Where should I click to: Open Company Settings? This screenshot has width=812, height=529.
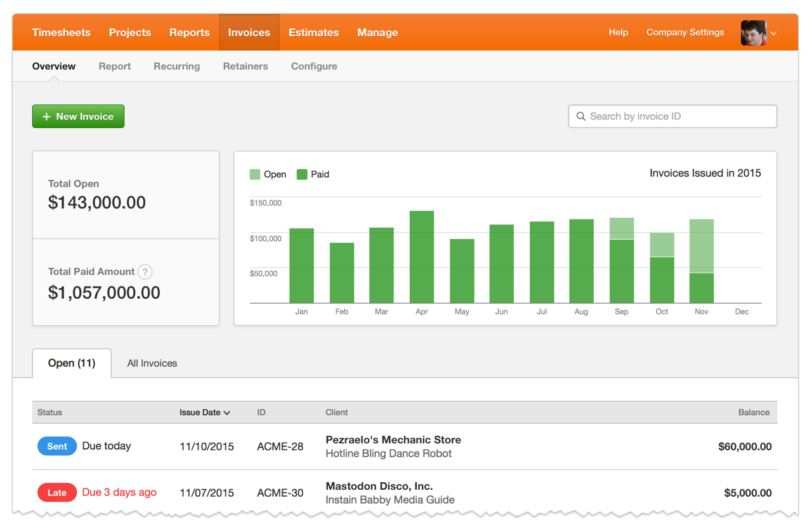(685, 32)
